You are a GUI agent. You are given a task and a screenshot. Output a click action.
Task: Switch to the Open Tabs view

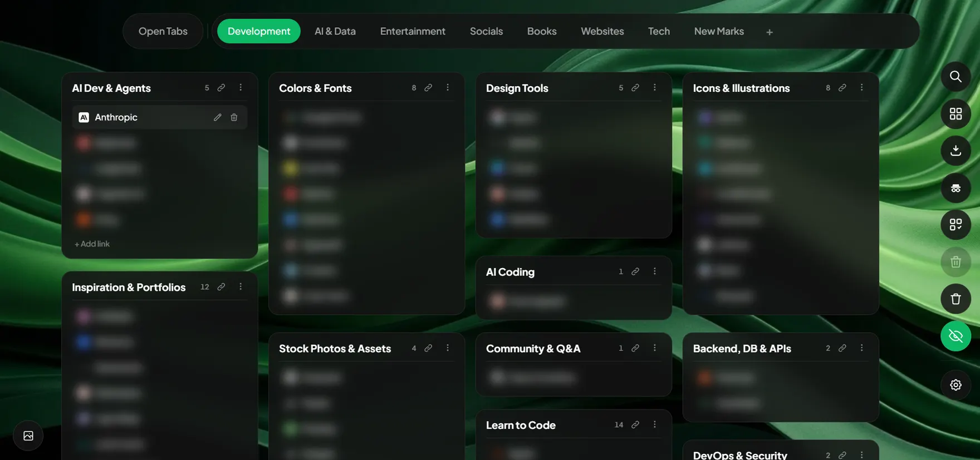(x=163, y=31)
